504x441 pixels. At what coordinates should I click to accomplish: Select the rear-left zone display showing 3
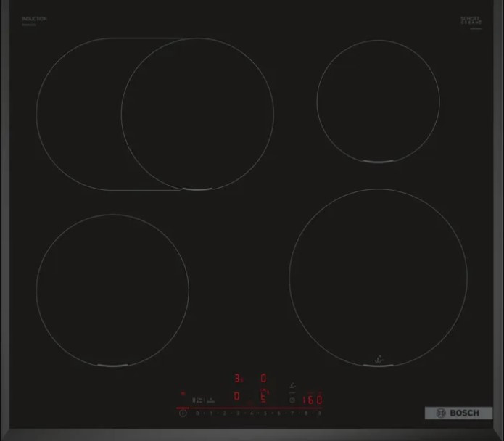coord(237,379)
